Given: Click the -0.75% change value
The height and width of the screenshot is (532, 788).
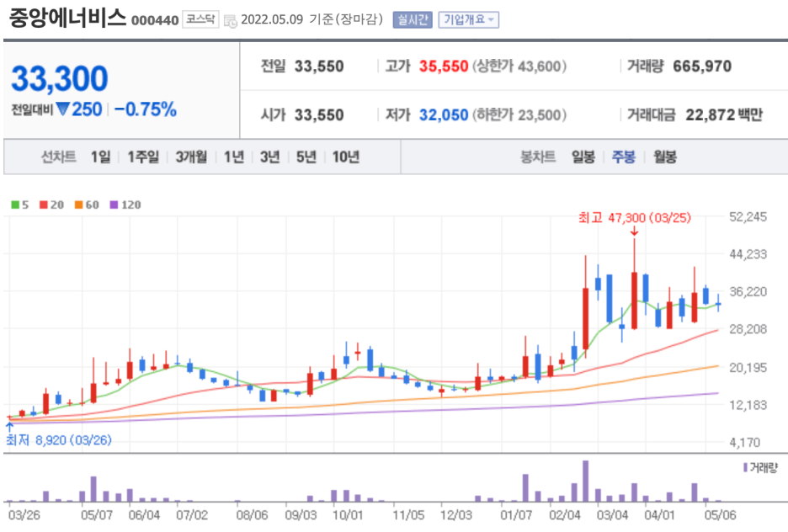Looking at the screenshot, I should [x=146, y=109].
